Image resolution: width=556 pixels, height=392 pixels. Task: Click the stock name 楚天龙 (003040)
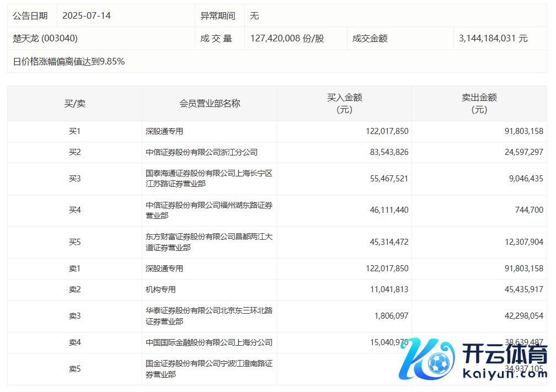click(x=45, y=39)
